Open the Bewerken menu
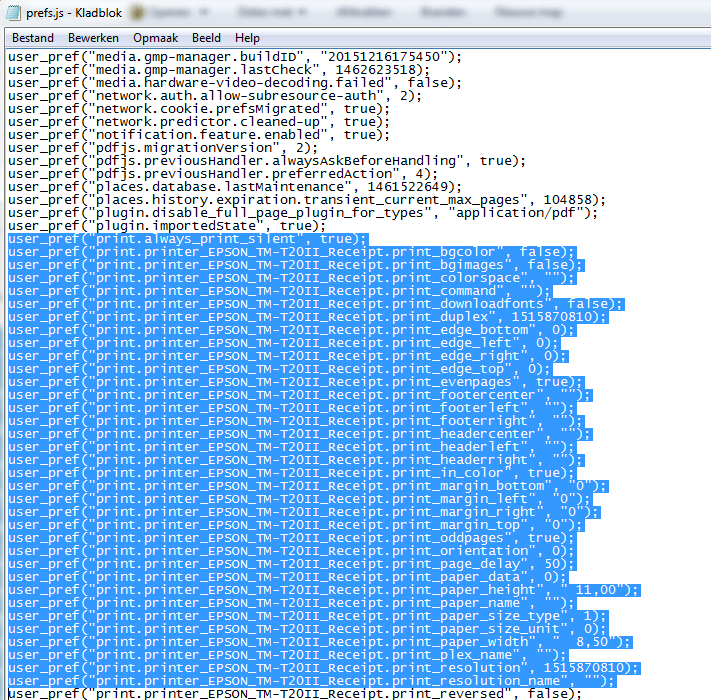This screenshot has height=700, width=711. pos(93,37)
